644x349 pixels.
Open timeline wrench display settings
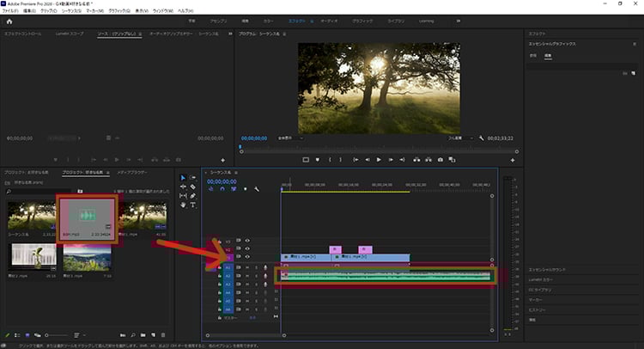click(x=257, y=189)
